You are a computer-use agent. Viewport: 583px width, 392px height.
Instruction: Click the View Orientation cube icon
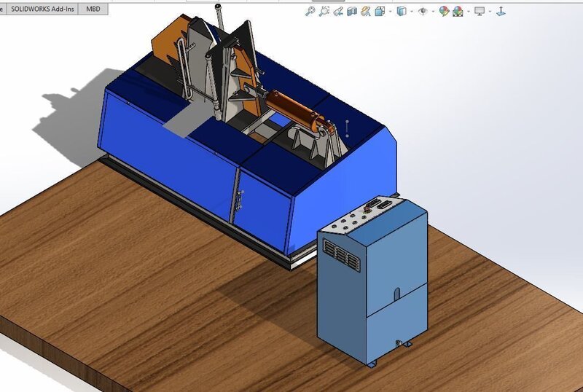380,11
